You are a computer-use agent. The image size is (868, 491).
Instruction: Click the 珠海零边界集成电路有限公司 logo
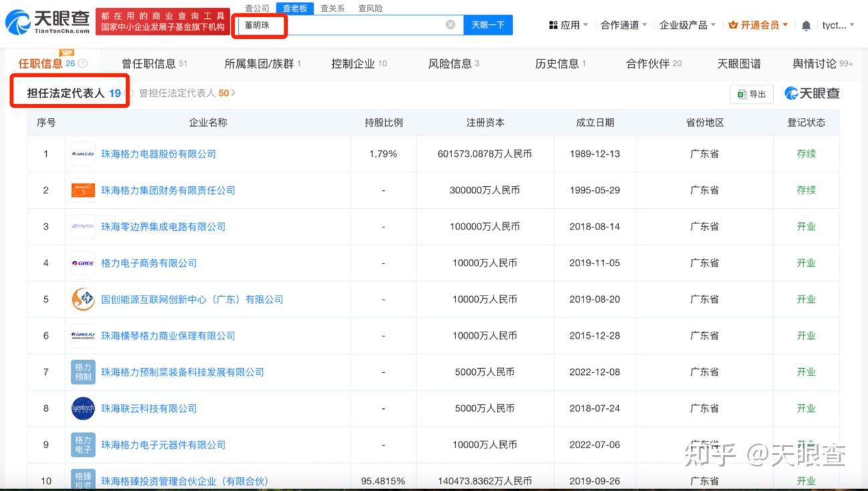(x=83, y=227)
